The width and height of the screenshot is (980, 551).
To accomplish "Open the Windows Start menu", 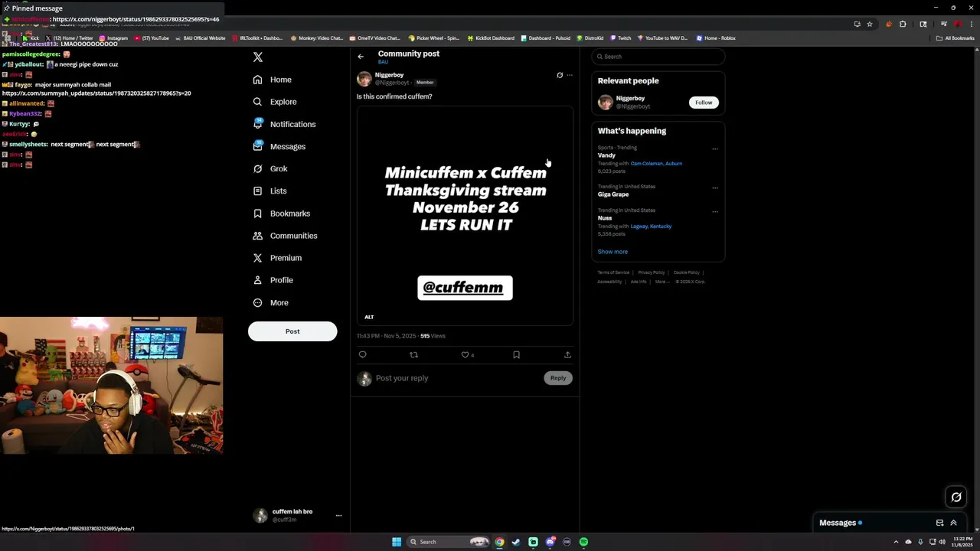I will point(397,542).
